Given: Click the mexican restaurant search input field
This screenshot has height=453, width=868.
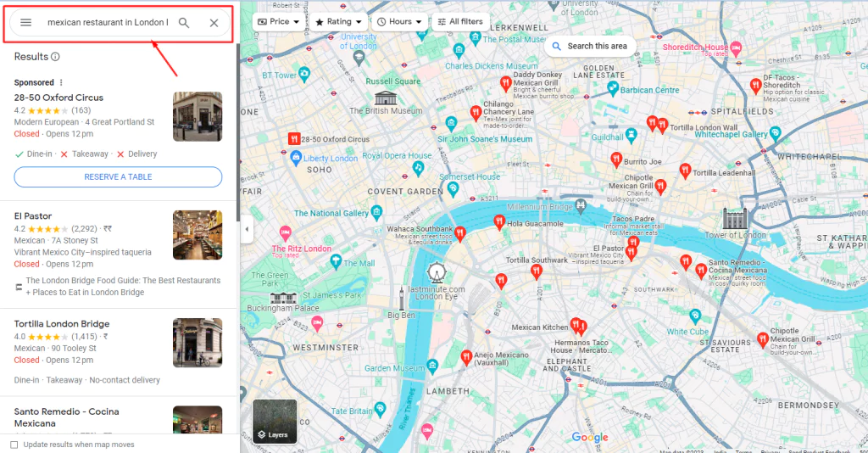Looking at the screenshot, I should (x=108, y=23).
